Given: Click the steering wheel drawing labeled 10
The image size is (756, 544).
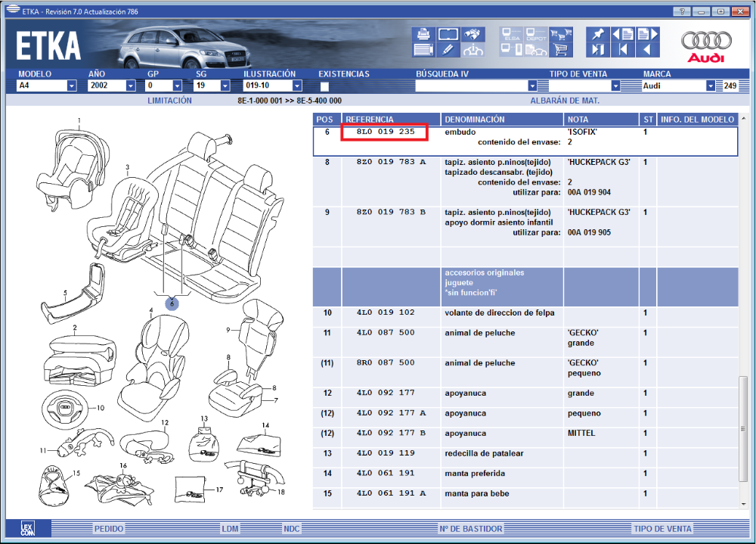Looking at the screenshot, I should pyautogui.click(x=64, y=410).
